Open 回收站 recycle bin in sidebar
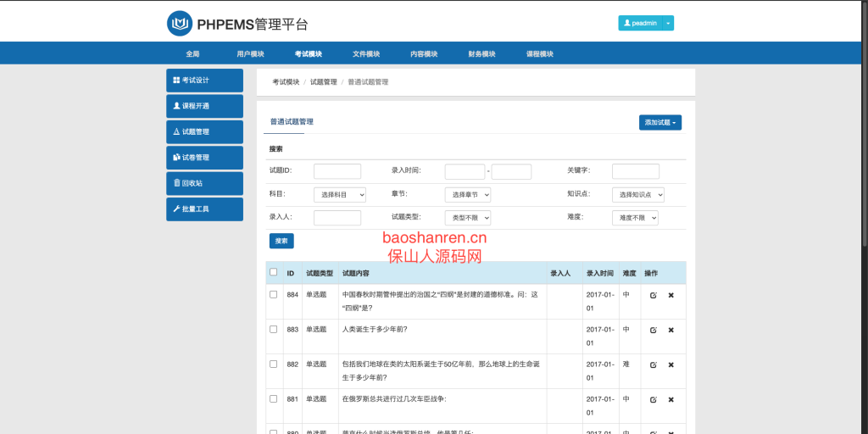The width and height of the screenshot is (868, 434). click(x=204, y=183)
